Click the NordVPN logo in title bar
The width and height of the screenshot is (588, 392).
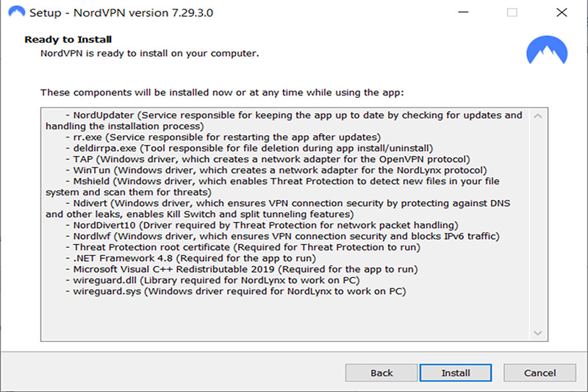coord(16,12)
